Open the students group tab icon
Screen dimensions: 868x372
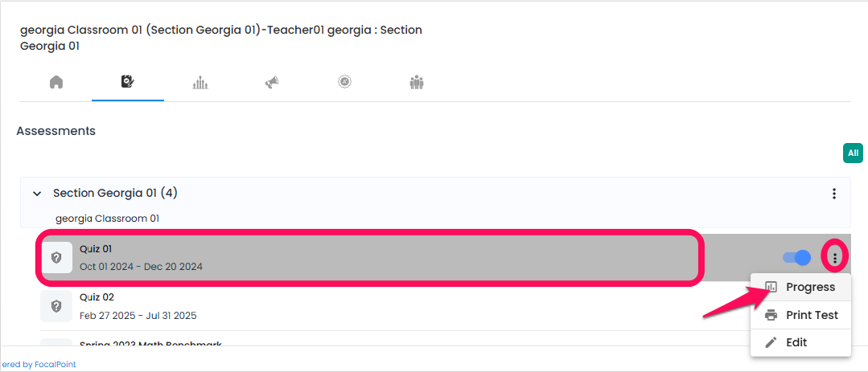click(416, 83)
